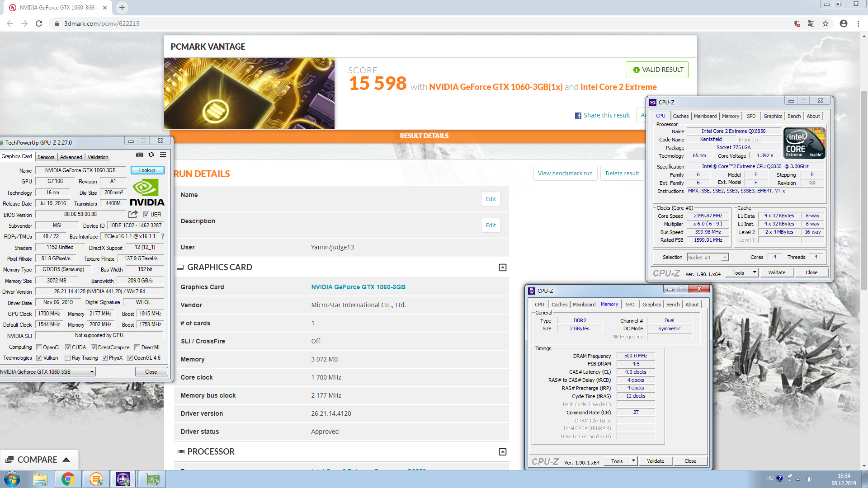Close the NVIDIA GeForce GTX 1060 tab
Viewport: 868px width, 488px height.
[x=105, y=8]
